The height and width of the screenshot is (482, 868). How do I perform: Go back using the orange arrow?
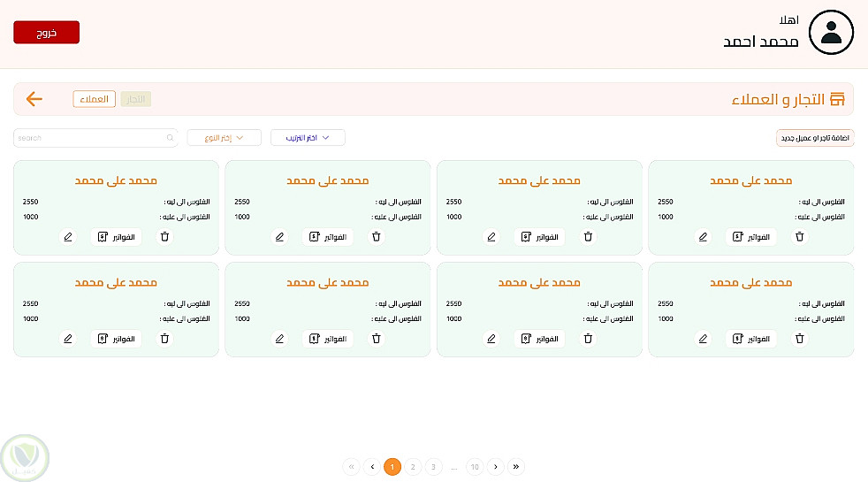pos(34,99)
